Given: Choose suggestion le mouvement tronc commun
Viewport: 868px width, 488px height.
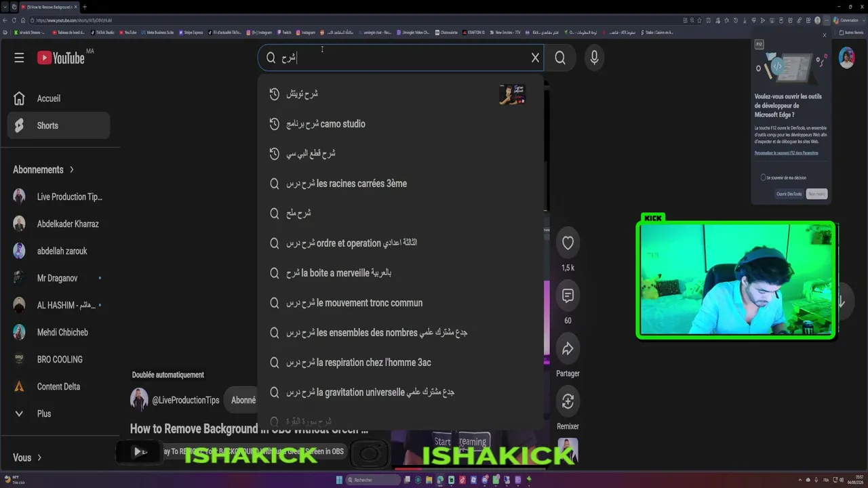Looking at the screenshot, I should (x=400, y=303).
